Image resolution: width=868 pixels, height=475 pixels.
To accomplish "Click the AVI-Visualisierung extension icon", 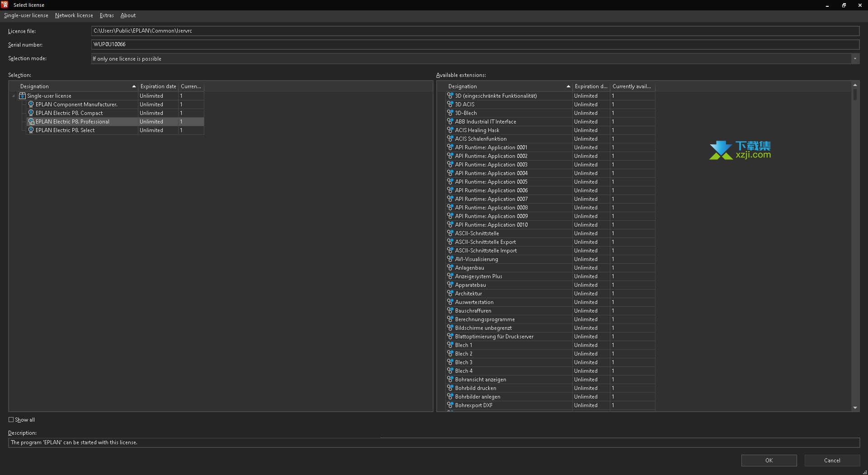I will click(450, 259).
